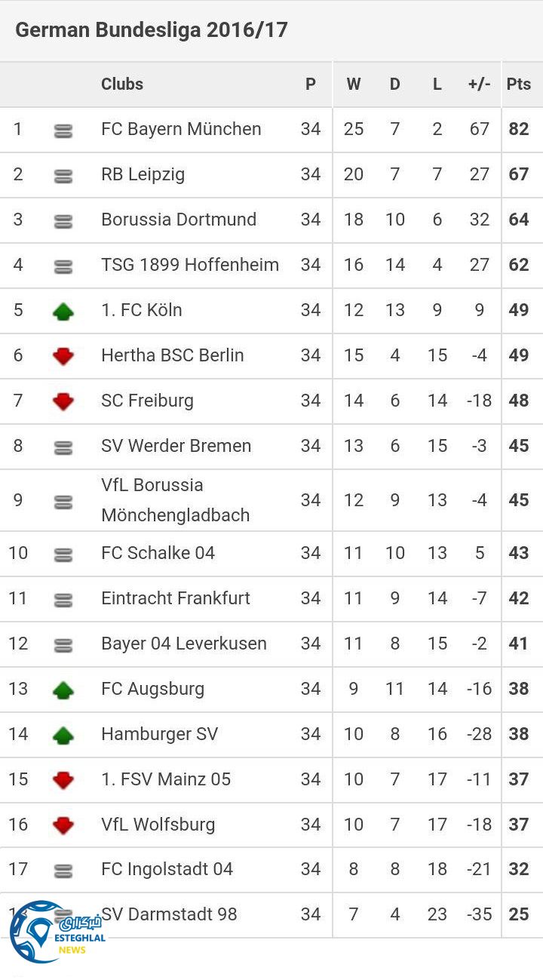Click green up arrow beside 1. FC Köln

(63, 311)
